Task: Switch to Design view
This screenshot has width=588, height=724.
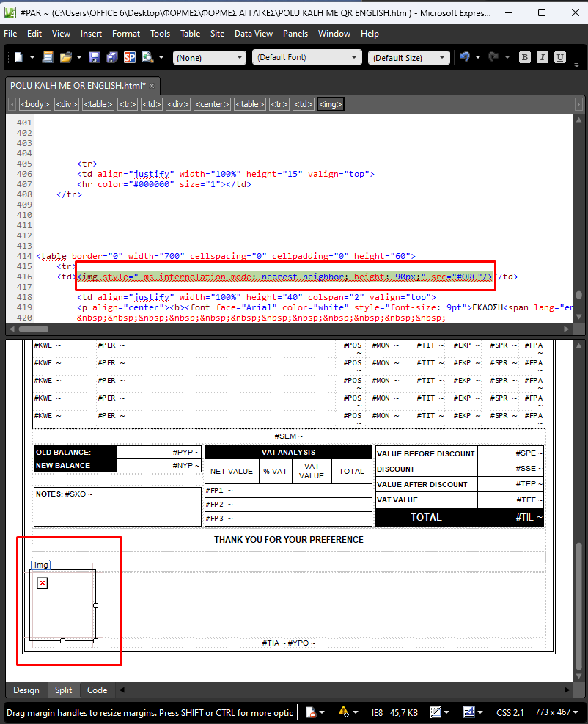Action: [26, 690]
